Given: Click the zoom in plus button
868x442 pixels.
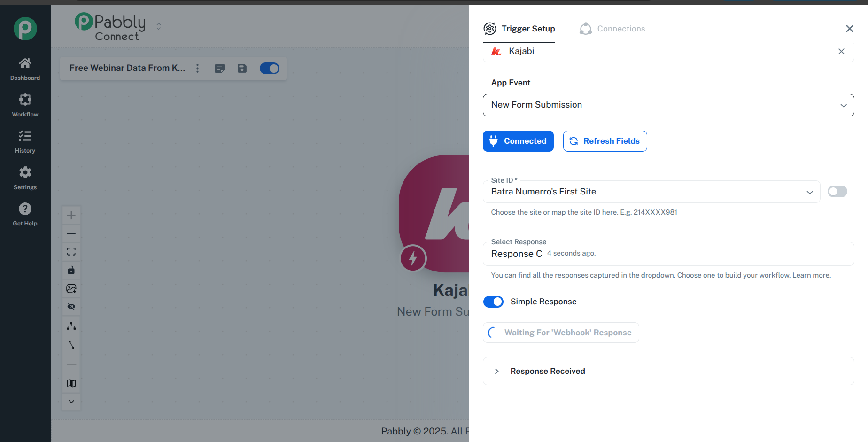Looking at the screenshot, I should pos(71,215).
